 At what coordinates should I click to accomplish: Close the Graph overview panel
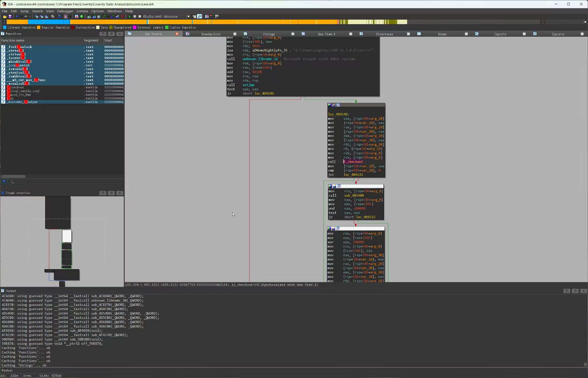coord(120,193)
